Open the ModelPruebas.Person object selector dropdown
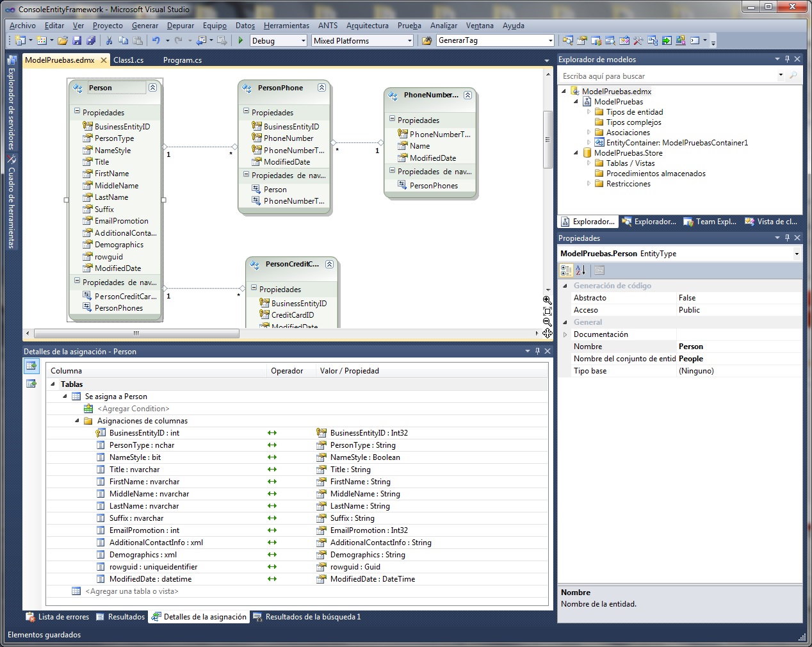 pyautogui.click(x=797, y=254)
